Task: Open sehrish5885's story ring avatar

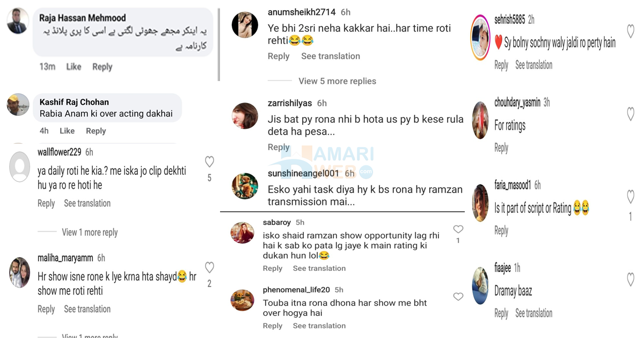Action: (480, 37)
